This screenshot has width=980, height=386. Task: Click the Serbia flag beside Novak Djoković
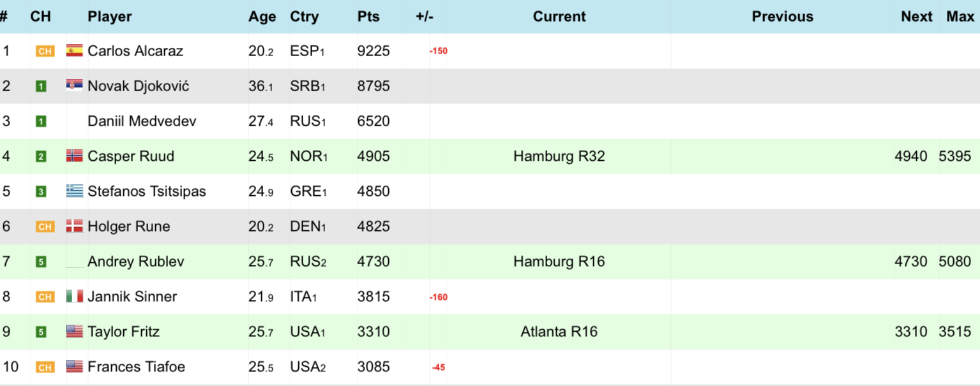click(x=75, y=86)
